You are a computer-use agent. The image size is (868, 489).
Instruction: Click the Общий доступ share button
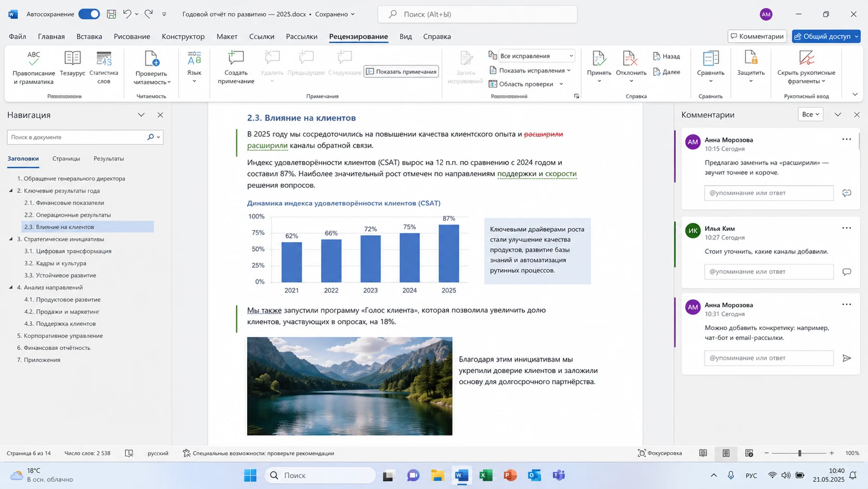tap(826, 36)
